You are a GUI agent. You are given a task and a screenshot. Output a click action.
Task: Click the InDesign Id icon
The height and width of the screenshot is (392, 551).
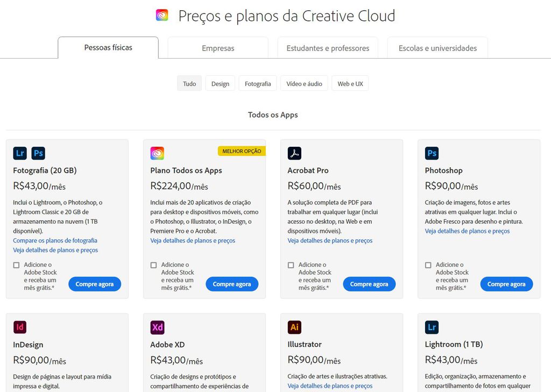click(20, 327)
